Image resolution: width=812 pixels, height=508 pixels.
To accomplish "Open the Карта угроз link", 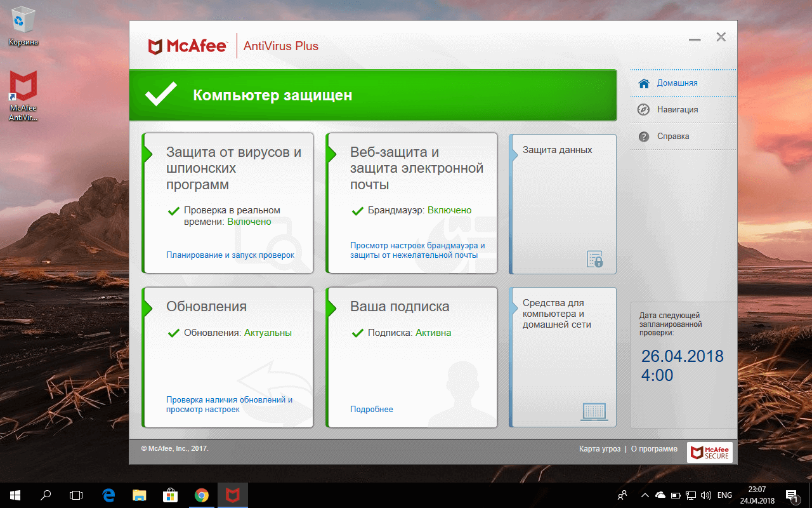I will coord(599,449).
